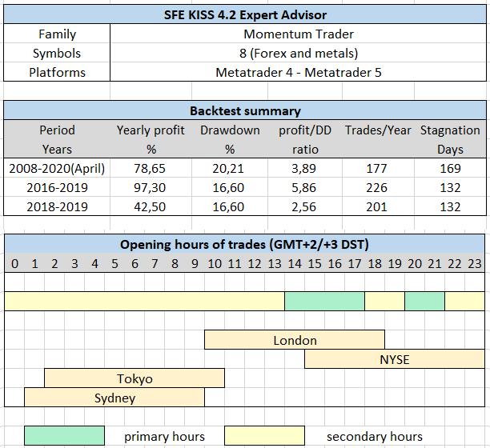Click the trades per year value '226'
The height and width of the screenshot is (448, 490).
pyautogui.click(x=378, y=187)
